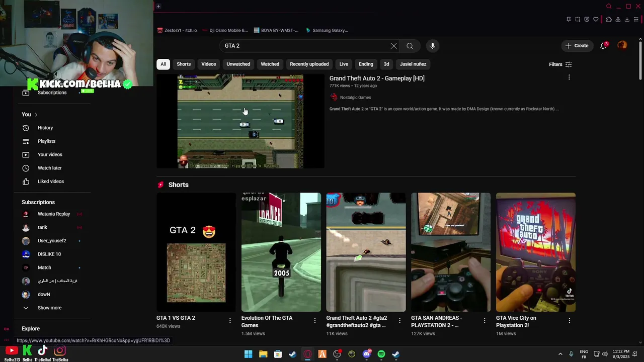Open Grand Theft Auto 2 - Gameplay [HD] title
The image size is (644, 362).
click(377, 78)
